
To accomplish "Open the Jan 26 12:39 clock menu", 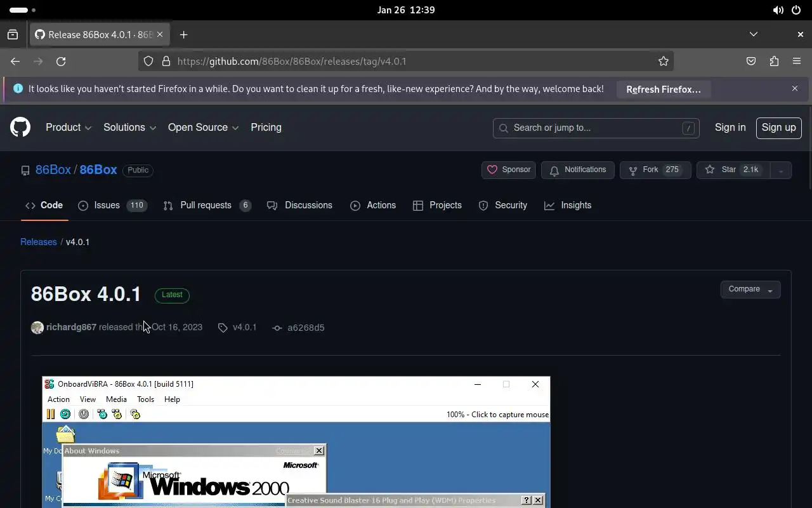I will [406, 10].
